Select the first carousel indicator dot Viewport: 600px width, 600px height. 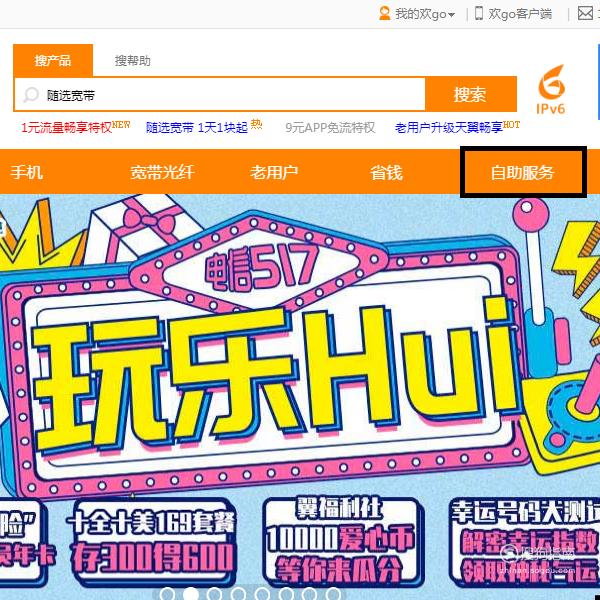tap(167, 594)
